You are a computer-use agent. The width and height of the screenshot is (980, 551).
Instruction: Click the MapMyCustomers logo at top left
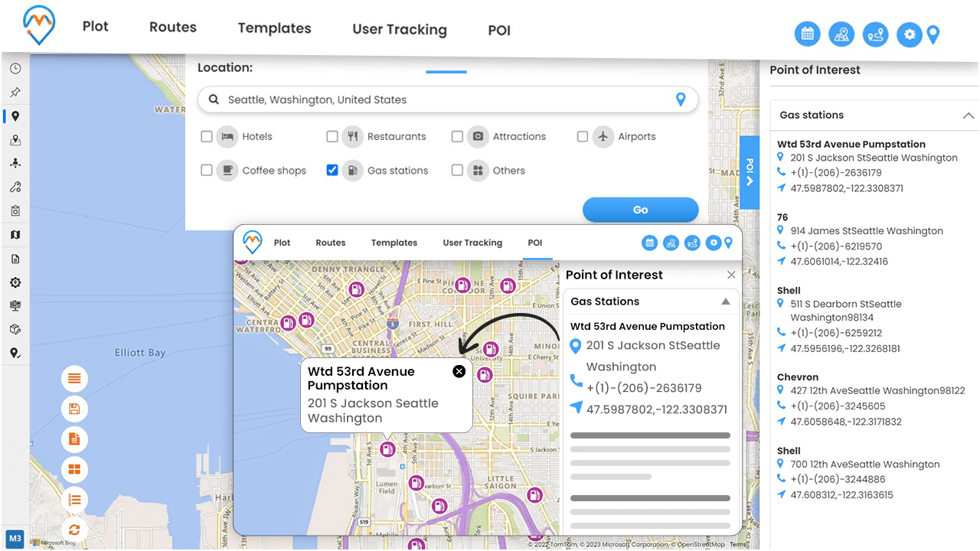coord(39,26)
